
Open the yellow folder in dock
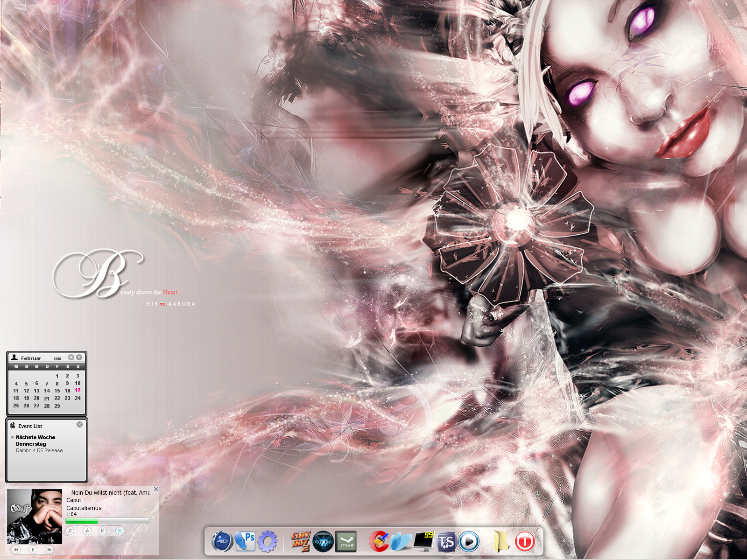click(500, 541)
